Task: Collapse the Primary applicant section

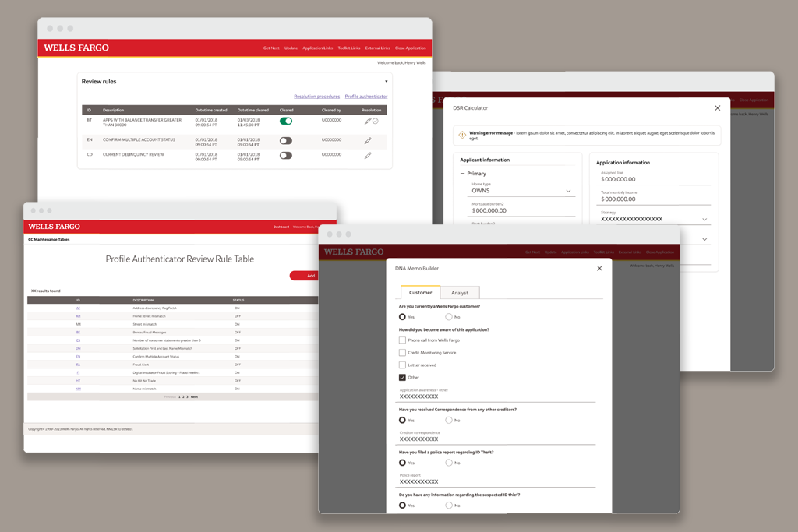Action: (462, 174)
